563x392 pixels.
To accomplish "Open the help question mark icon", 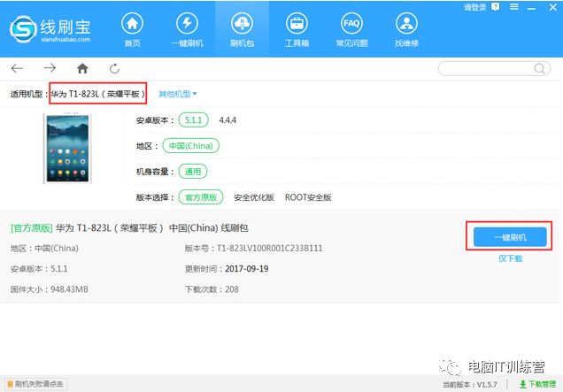I will point(496,7).
